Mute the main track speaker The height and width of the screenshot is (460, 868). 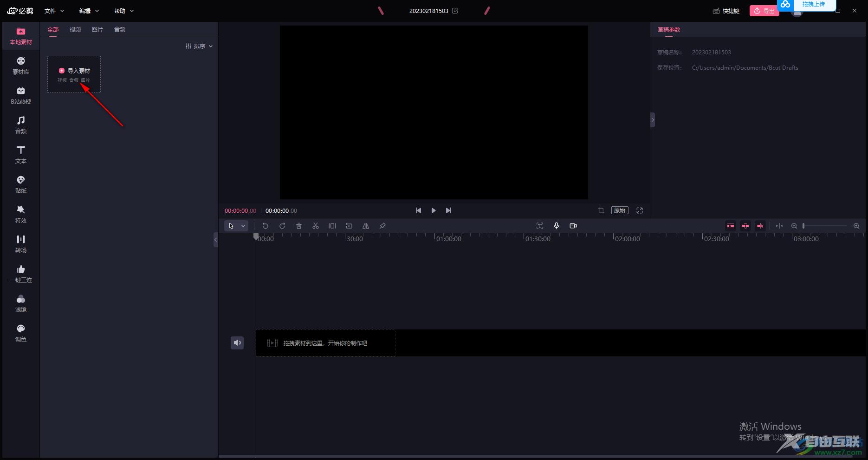point(237,343)
